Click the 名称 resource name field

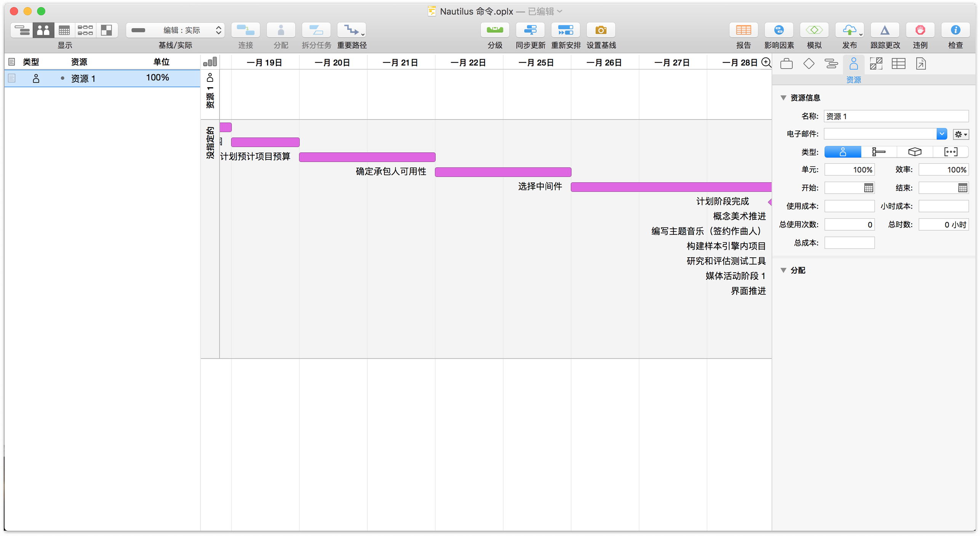895,116
